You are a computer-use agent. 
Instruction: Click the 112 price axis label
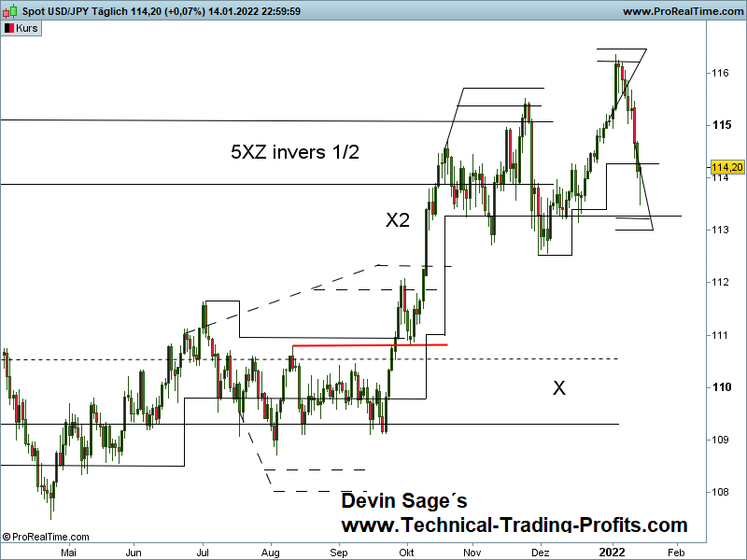point(720,282)
